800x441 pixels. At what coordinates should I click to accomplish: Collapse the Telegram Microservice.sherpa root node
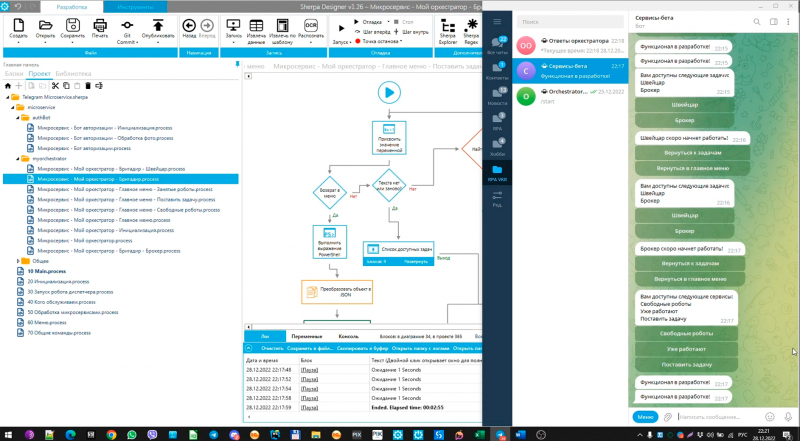(7, 97)
